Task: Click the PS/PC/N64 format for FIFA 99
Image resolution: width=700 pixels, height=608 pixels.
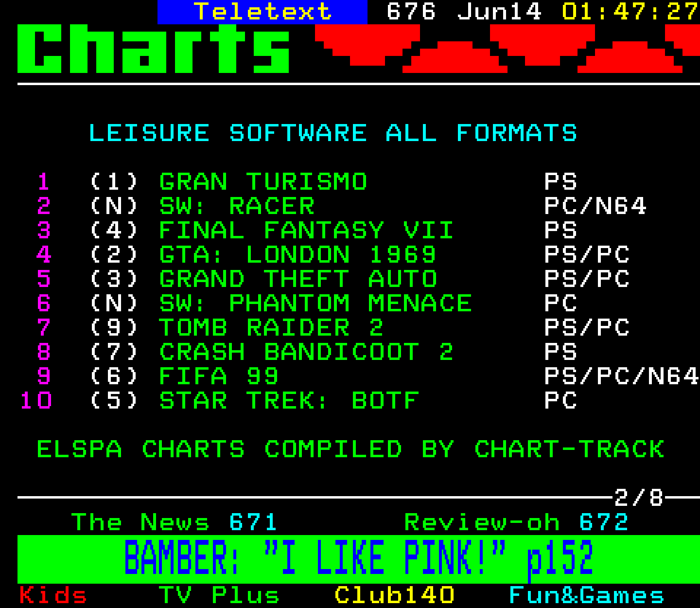Action: tap(622, 376)
